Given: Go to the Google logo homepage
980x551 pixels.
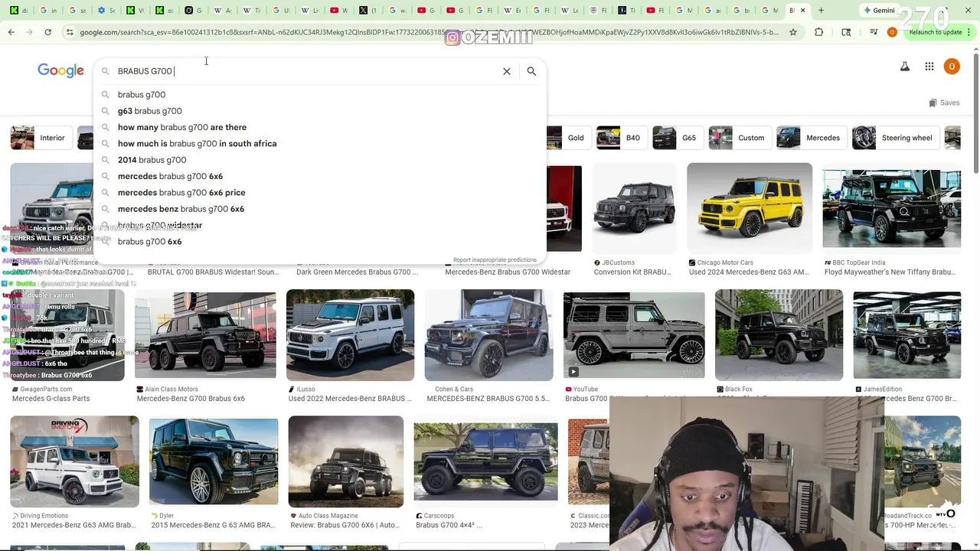Looking at the screenshot, I should click(60, 70).
